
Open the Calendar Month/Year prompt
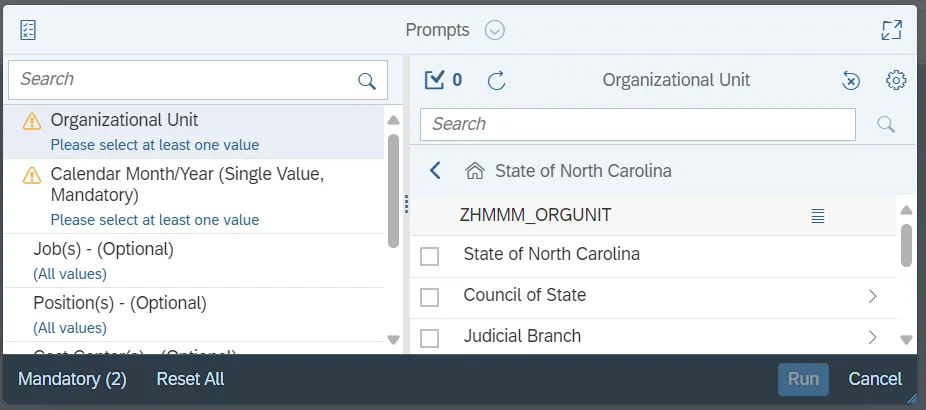(187, 184)
